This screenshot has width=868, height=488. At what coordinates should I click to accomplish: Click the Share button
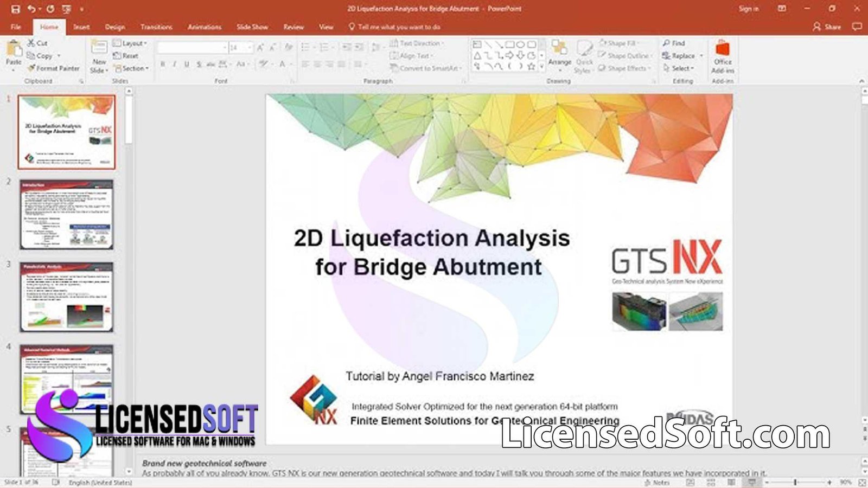(x=827, y=27)
